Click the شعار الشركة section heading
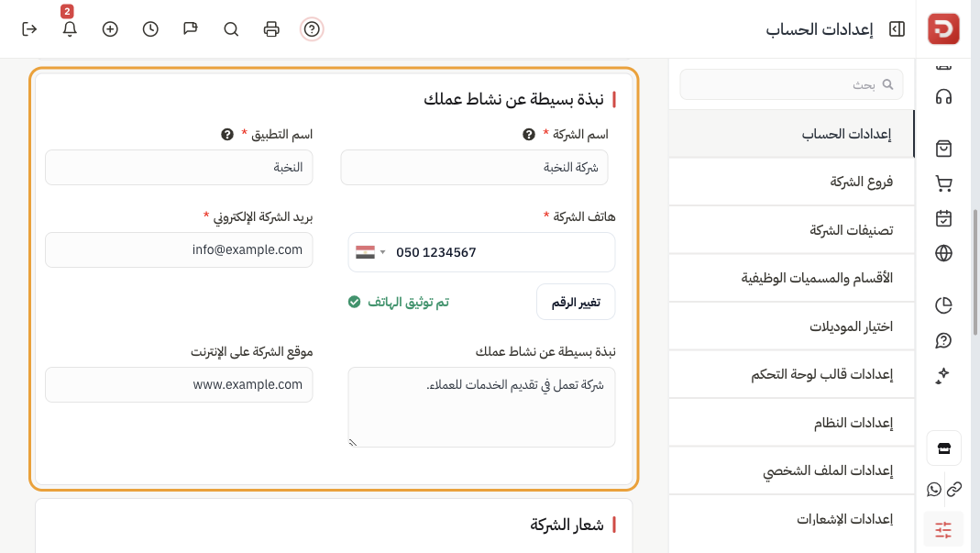 tap(567, 525)
